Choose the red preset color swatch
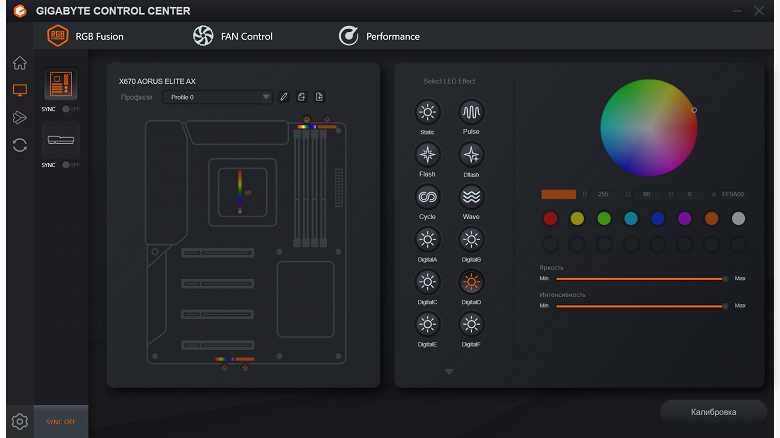 pyautogui.click(x=550, y=218)
